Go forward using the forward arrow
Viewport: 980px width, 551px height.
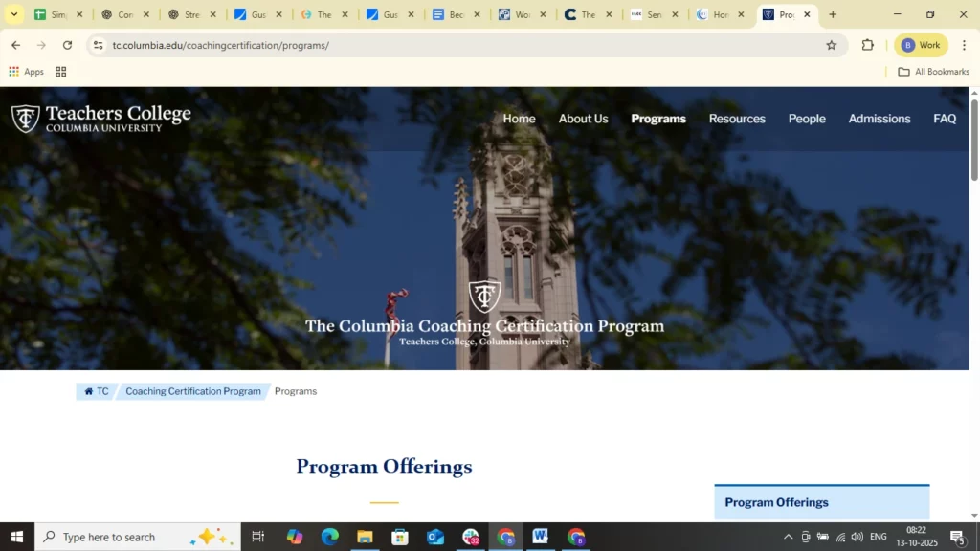(41, 45)
